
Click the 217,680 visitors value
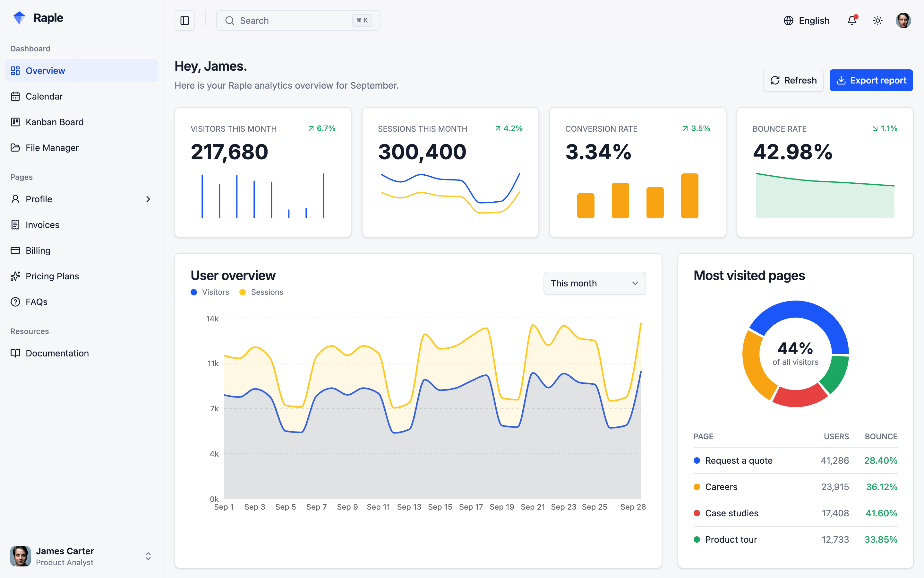tap(229, 152)
